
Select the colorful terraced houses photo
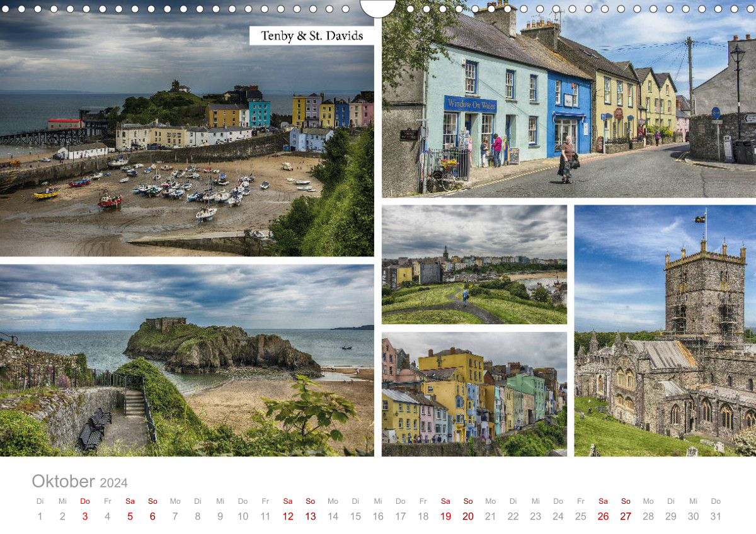[x=474, y=394]
